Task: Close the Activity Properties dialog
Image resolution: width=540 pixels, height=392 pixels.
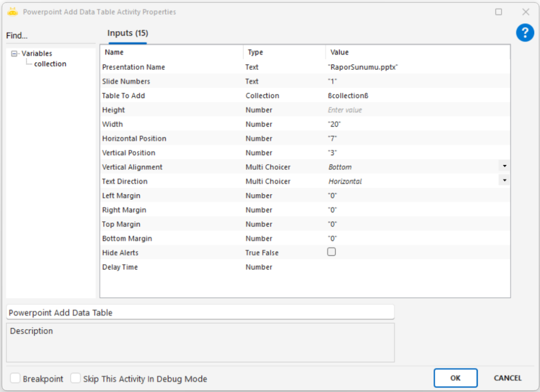Action: point(525,12)
